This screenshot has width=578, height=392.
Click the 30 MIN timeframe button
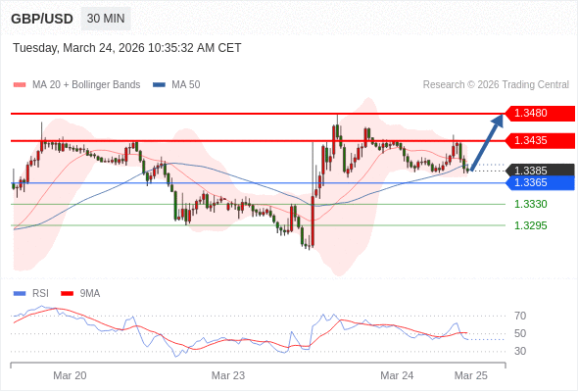click(106, 19)
